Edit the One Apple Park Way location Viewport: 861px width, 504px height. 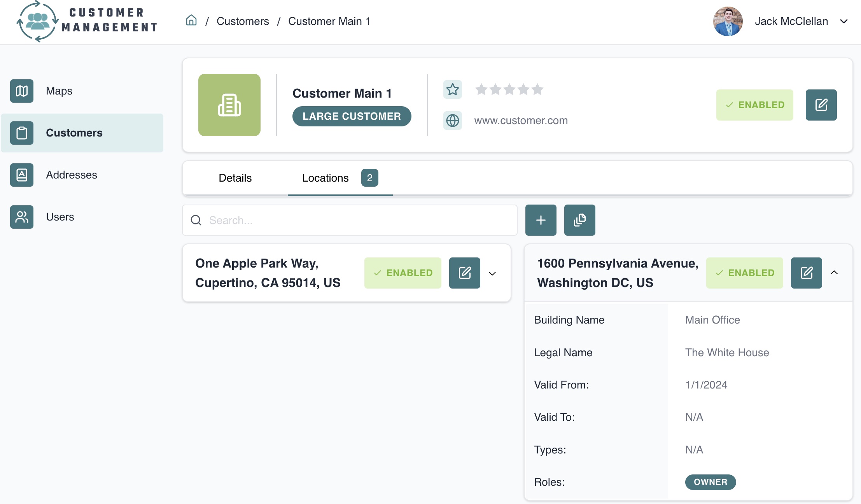(x=464, y=273)
